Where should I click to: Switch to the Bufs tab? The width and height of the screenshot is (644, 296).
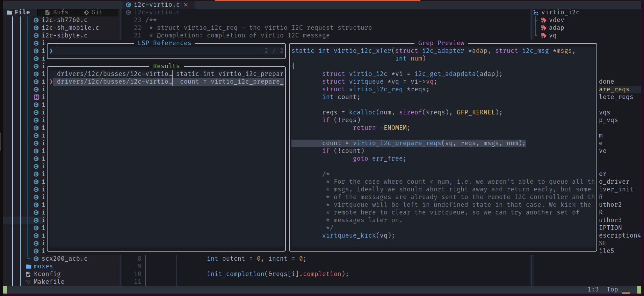(57, 12)
